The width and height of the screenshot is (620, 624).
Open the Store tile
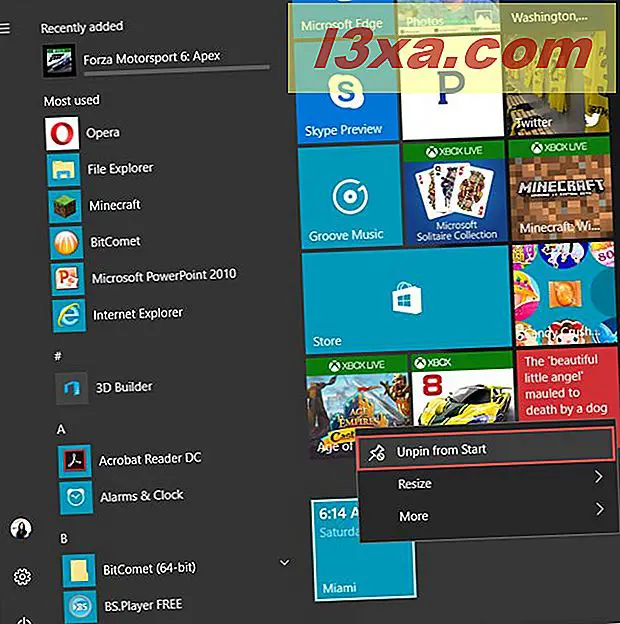point(407,300)
